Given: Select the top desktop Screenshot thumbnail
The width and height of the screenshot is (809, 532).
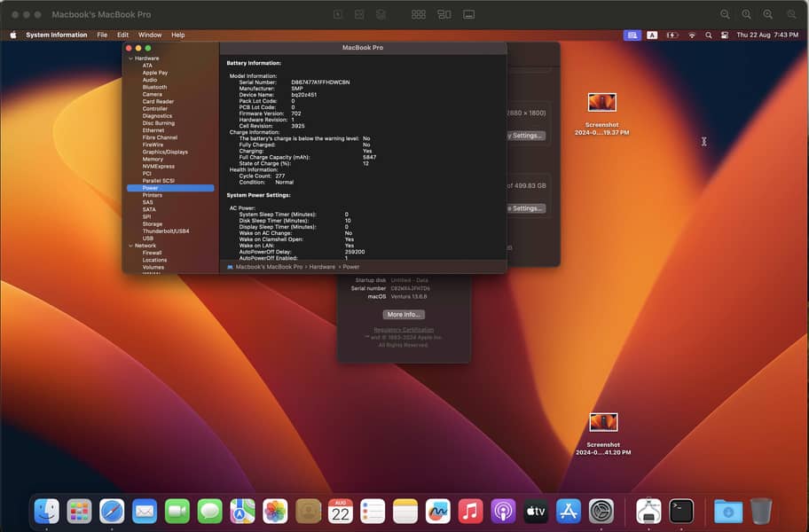Looking at the screenshot, I should click(602, 103).
